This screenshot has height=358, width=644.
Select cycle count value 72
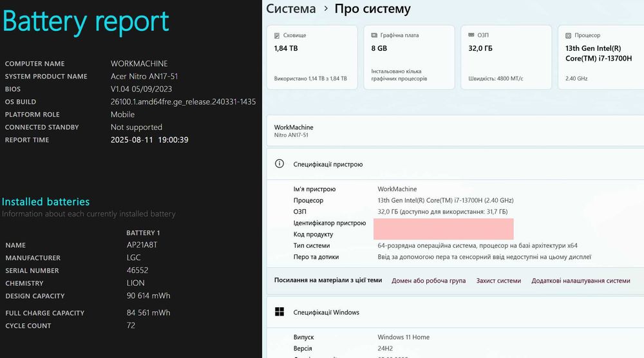coord(131,326)
